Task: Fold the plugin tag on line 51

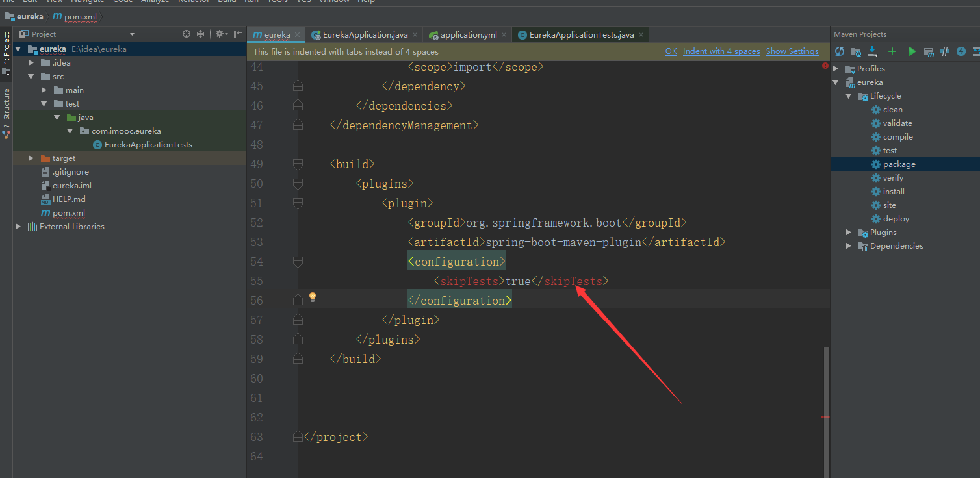Action: coord(298,203)
